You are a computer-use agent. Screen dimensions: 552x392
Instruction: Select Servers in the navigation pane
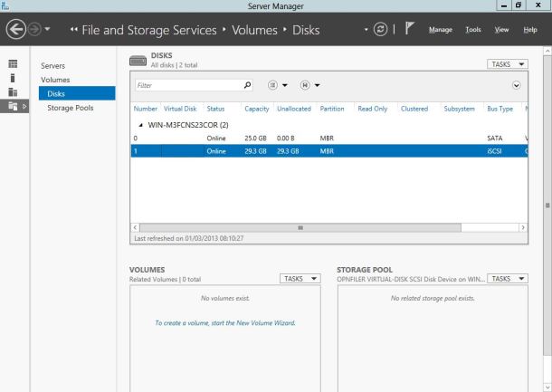[52, 66]
